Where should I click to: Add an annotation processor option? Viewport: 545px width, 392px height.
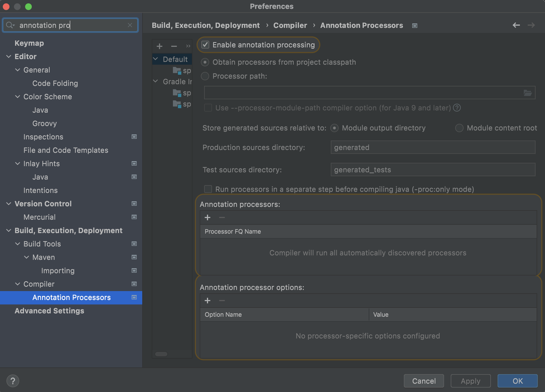(208, 301)
